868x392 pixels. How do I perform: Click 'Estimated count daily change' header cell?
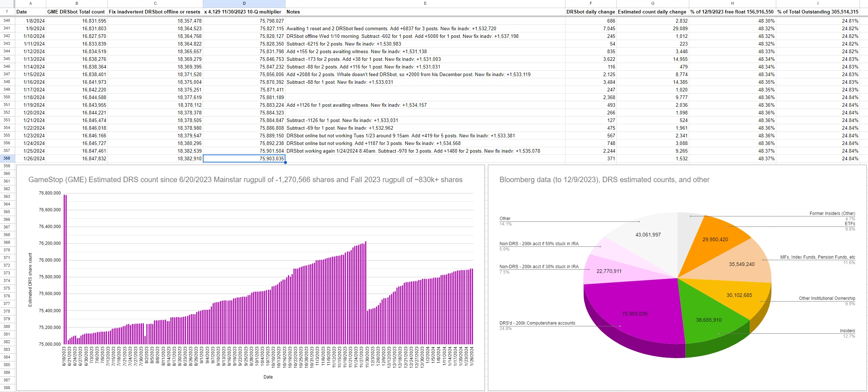tap(652, 12)
